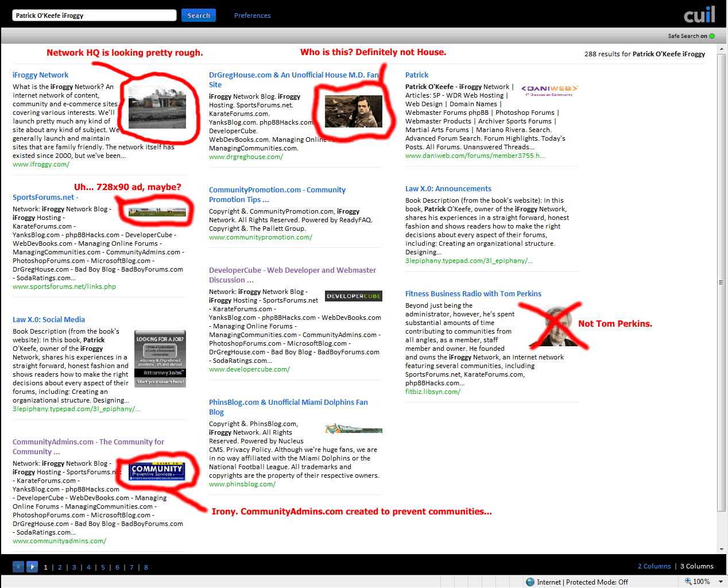Image resolution: width=728 pixels, height=588 pixels.
Task: Go to results page 5
Action: coord(103,567)
